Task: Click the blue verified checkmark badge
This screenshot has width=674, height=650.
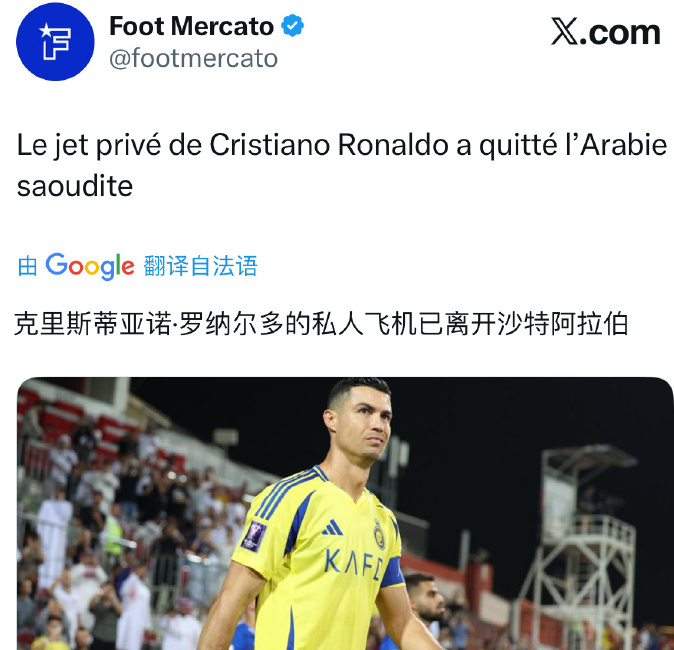Action: [293, 25]
